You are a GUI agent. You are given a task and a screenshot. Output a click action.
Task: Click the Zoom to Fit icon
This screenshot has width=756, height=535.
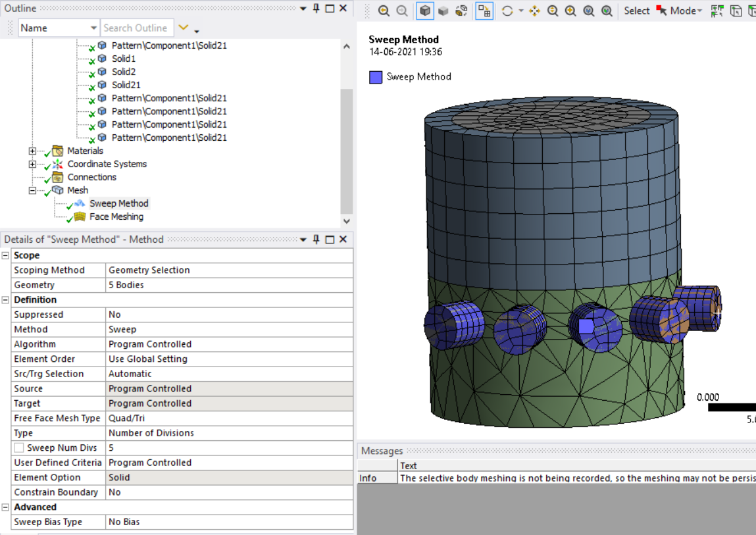pyautogui.click(x=588, y=11)
